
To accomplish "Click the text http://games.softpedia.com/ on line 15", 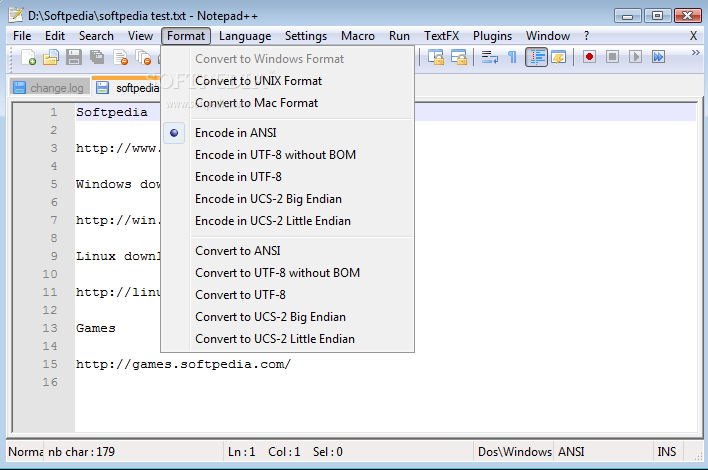I will pyautogui.click(x=183, y=364).
